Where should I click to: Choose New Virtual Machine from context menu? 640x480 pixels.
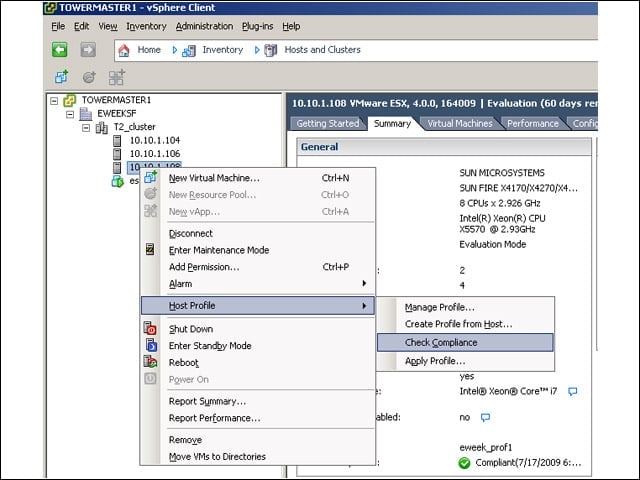pos(258,178)
